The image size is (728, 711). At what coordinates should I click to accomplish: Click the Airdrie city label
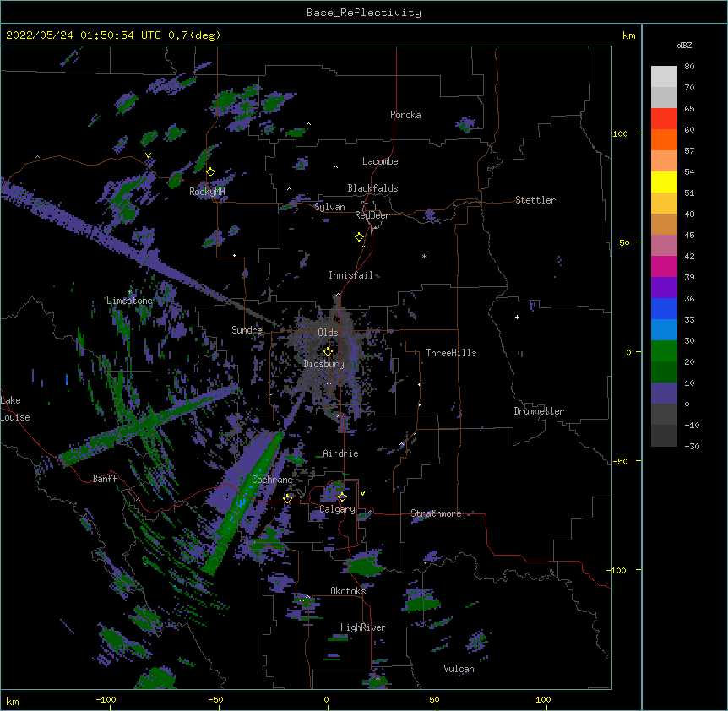tap(340, 453)
